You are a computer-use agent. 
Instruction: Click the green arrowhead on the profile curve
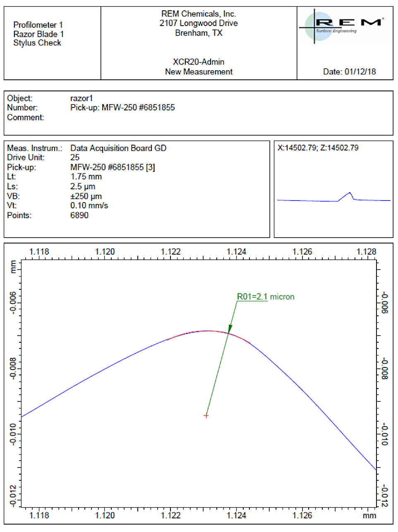230,329
